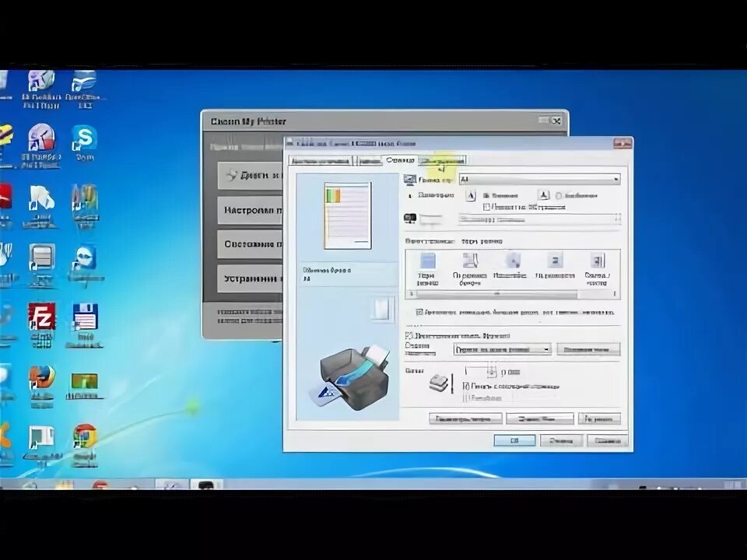This screenshot has width=747, height=560.
Task: Toggle the duplex printing checkbox
Action: click(409, 336)
